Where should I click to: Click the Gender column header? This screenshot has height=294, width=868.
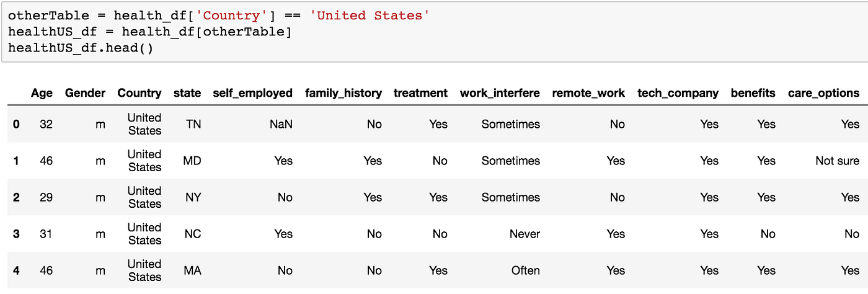(x=85, y=93)
